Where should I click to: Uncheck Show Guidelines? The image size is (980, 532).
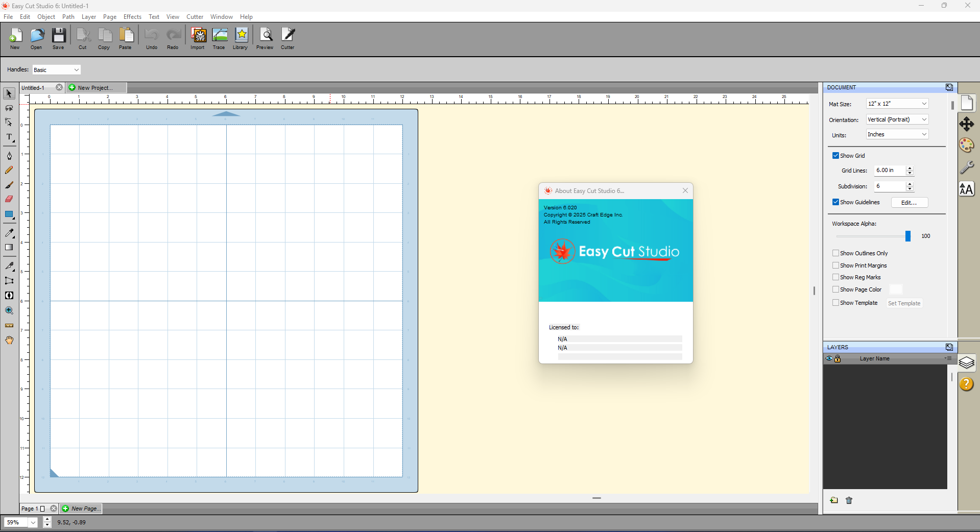pos(835,202)
